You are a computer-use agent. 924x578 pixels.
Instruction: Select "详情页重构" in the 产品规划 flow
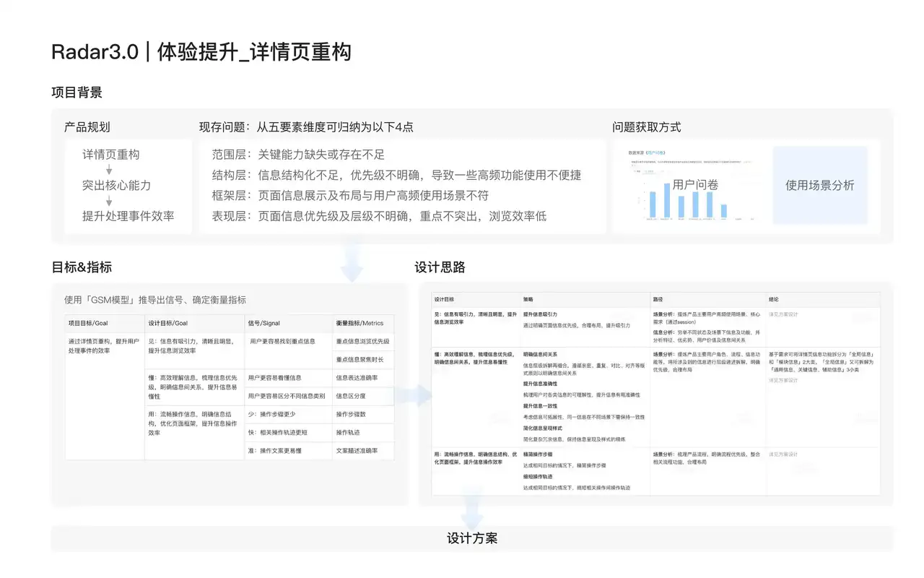point(110,155)
